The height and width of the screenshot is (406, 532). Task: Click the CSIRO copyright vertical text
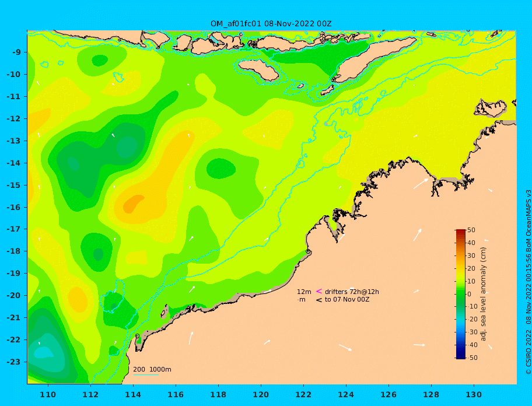pyautogui.click(x=528, y=282)
